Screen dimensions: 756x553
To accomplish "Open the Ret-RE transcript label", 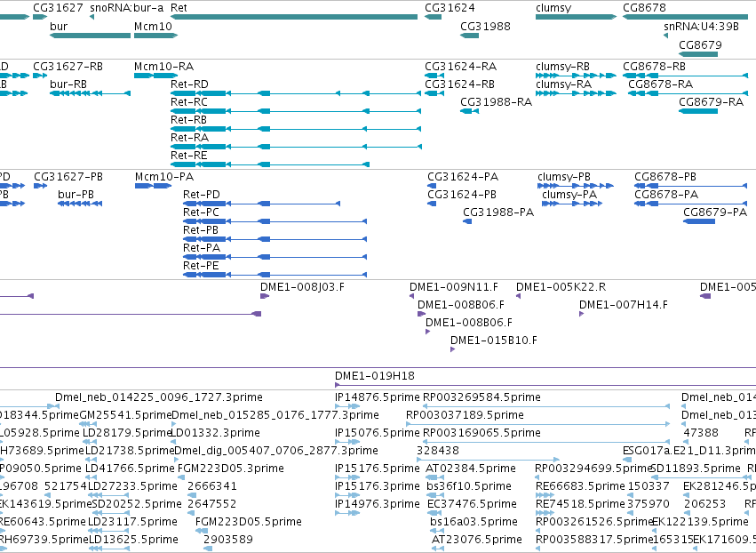I will click(189, 156).
